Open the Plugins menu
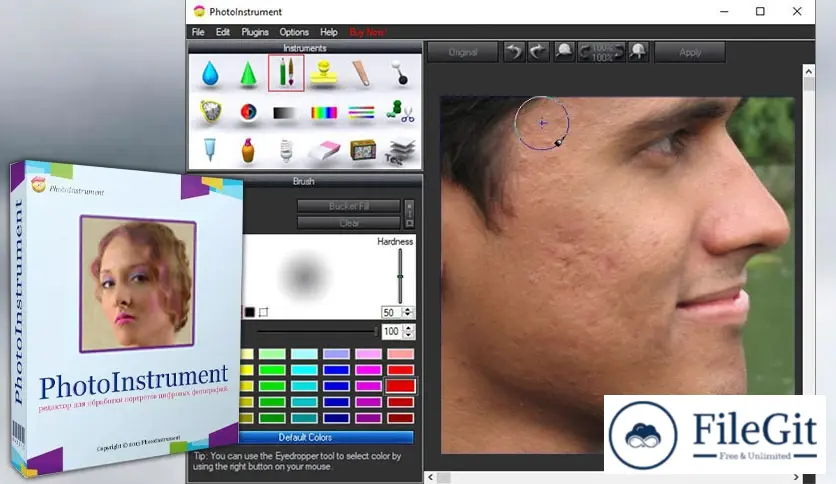Viewport: 836px width, 484px height. click(x=255, y=32)
